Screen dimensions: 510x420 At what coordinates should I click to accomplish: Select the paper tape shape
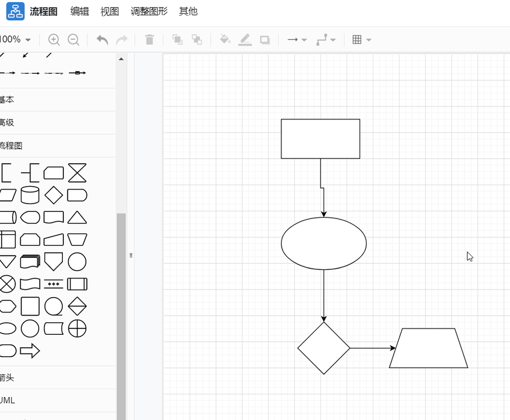pyautogui.click(x=30, y=284)
